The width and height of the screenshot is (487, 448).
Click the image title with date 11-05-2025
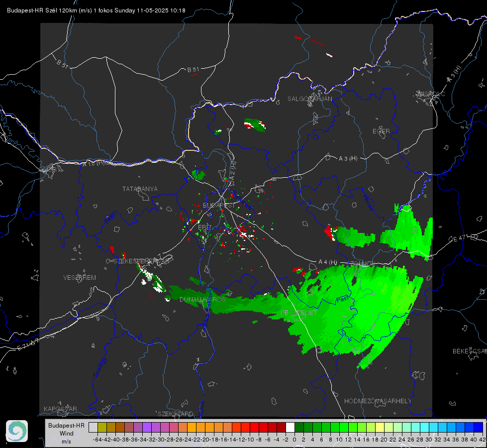[x=96, y=10]
